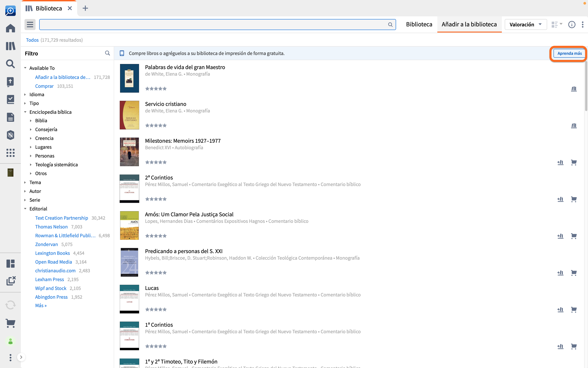Set star rating for 2ª Corintios

[x=156, y=199]
